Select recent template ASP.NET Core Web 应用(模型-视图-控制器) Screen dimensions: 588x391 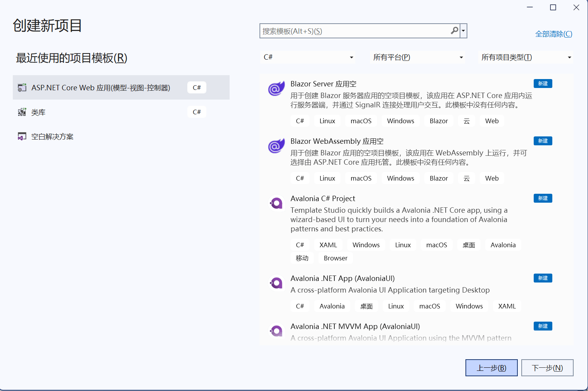click(121, 88)
